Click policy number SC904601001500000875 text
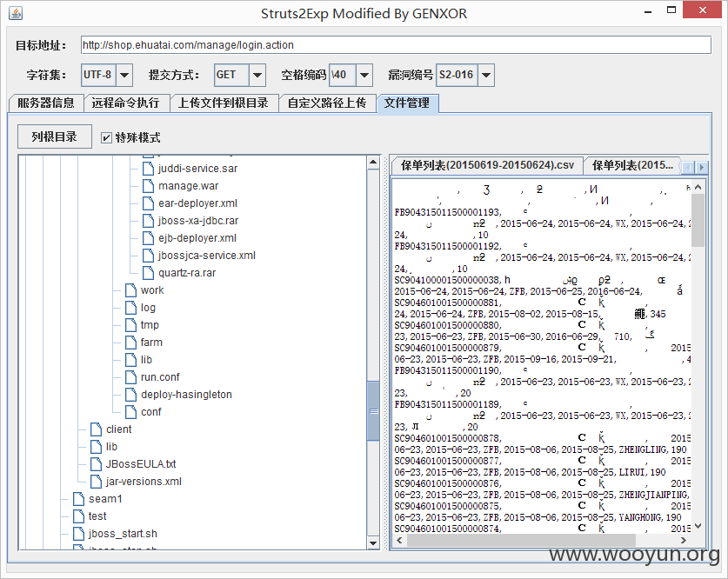The image size is (728, 579). [x=448, y=506]
